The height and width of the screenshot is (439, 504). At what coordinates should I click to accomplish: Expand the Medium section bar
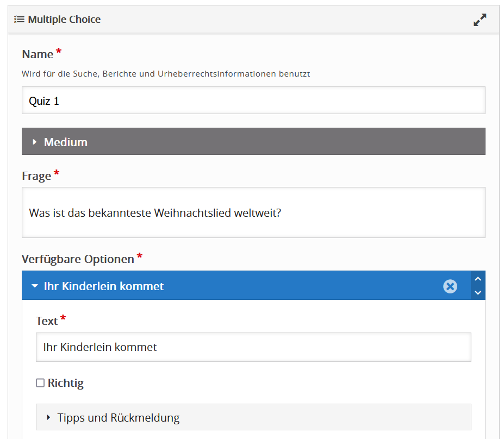(253, 142)
